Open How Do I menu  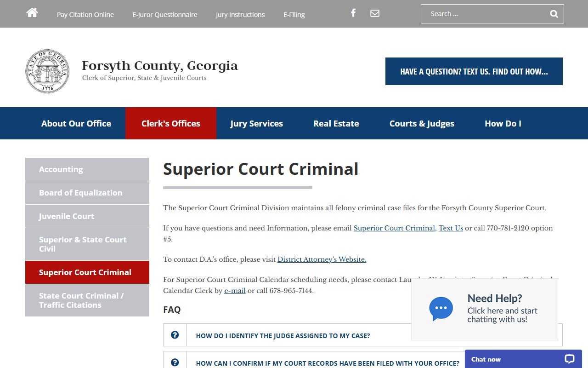point(503,123)
